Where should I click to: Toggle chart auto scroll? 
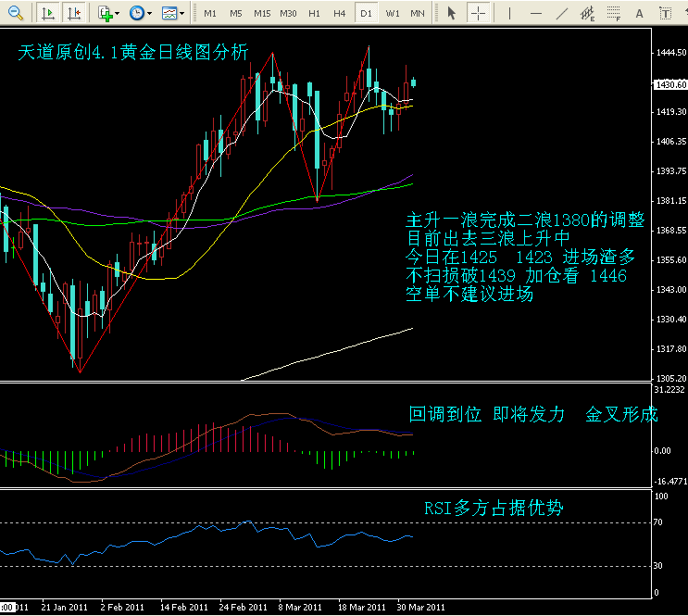tap(48, 13)
